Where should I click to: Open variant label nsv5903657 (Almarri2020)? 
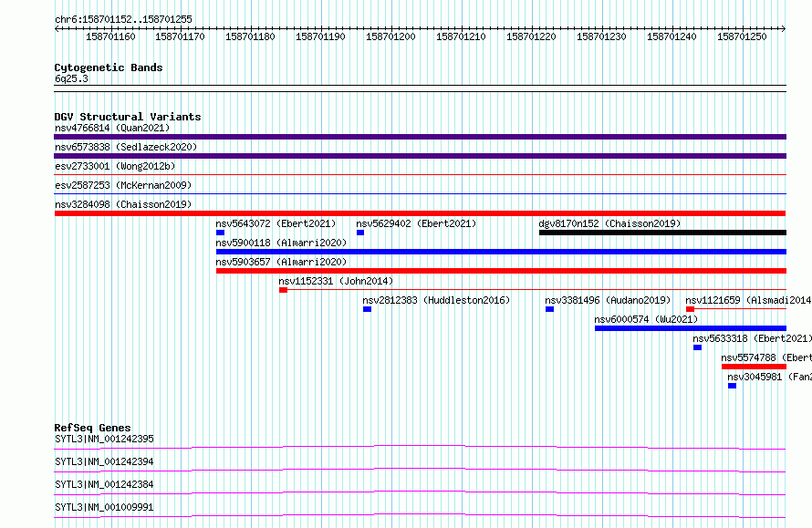[281, 262]
